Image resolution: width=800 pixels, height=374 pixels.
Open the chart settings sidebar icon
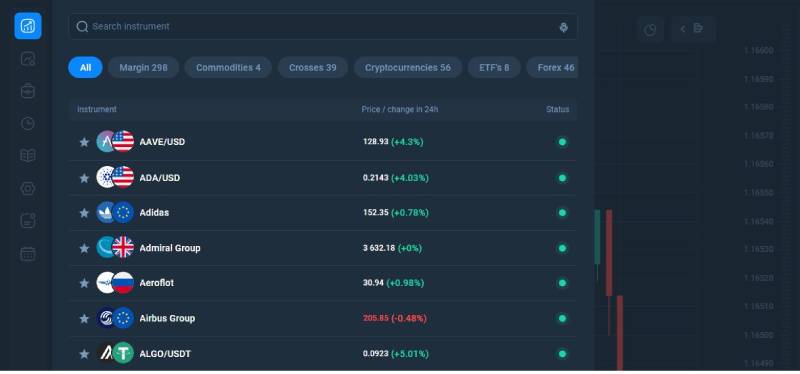click(x=28, y=59)
